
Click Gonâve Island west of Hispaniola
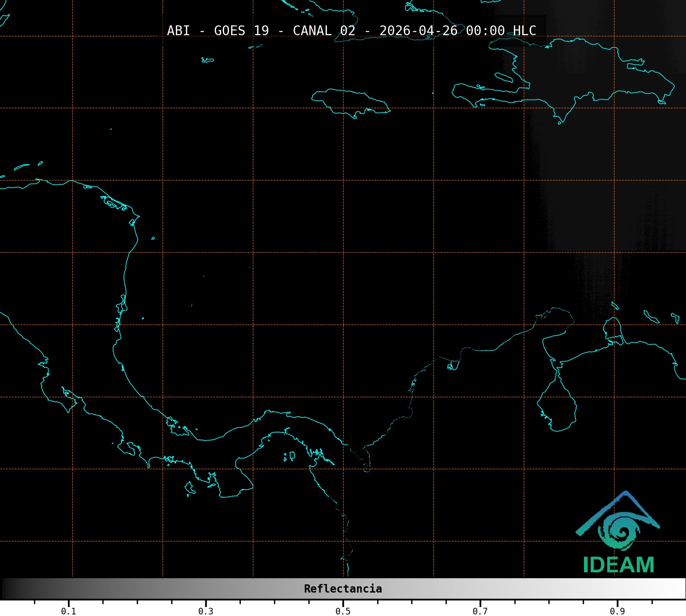pos(503,77)
